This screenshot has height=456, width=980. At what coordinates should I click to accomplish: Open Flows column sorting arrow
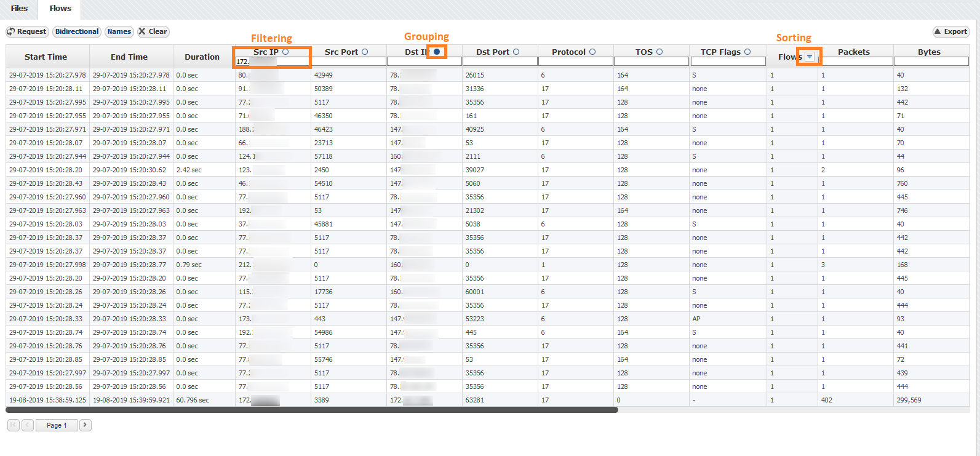[810, 57]
